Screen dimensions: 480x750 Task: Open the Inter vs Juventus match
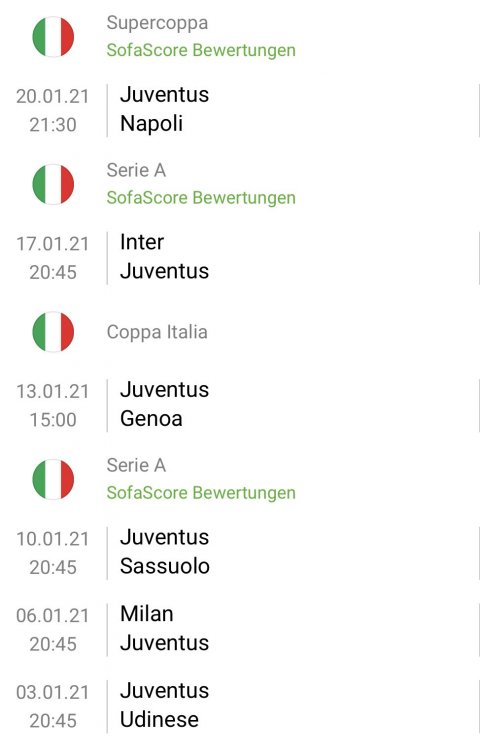(x=240, y=257)
